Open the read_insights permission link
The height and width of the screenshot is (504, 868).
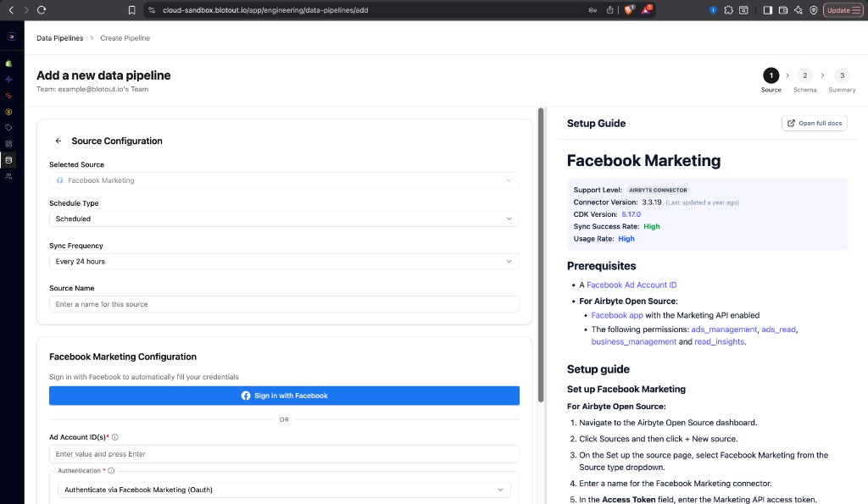[x=719, y=342]
